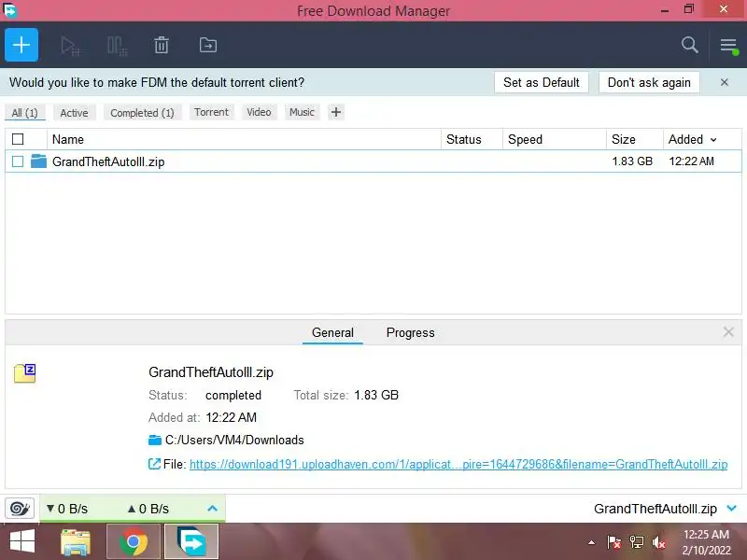Switch to the Progress details tab
Screen dimensions: 747x560
pyautogui.click(x=410, y=332)
